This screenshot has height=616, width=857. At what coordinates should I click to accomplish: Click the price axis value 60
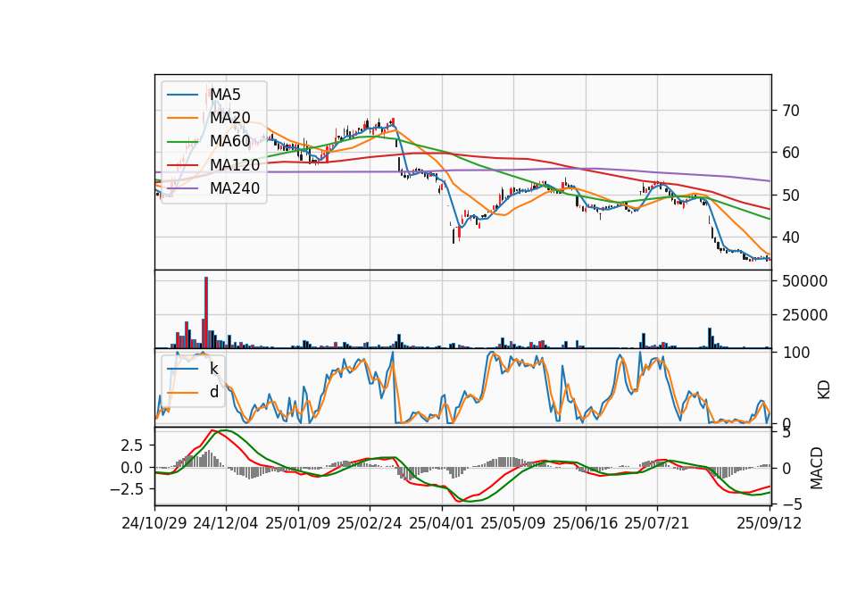pyautogui.click(x=790, y=153)
